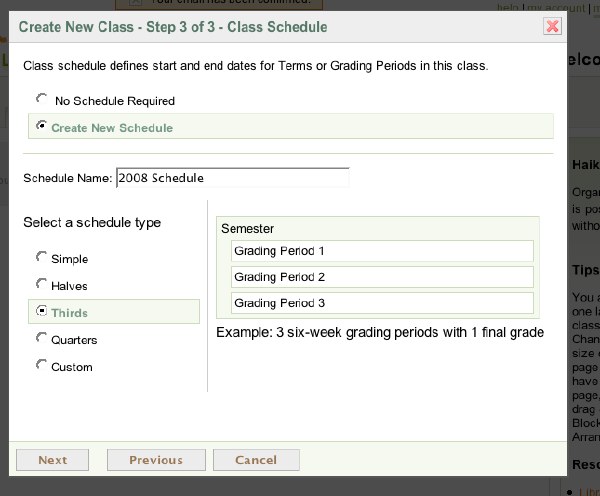Click the No Schedule Required label
The width and height of the screenshot is (600, 496).
click(x=115, y=101)
